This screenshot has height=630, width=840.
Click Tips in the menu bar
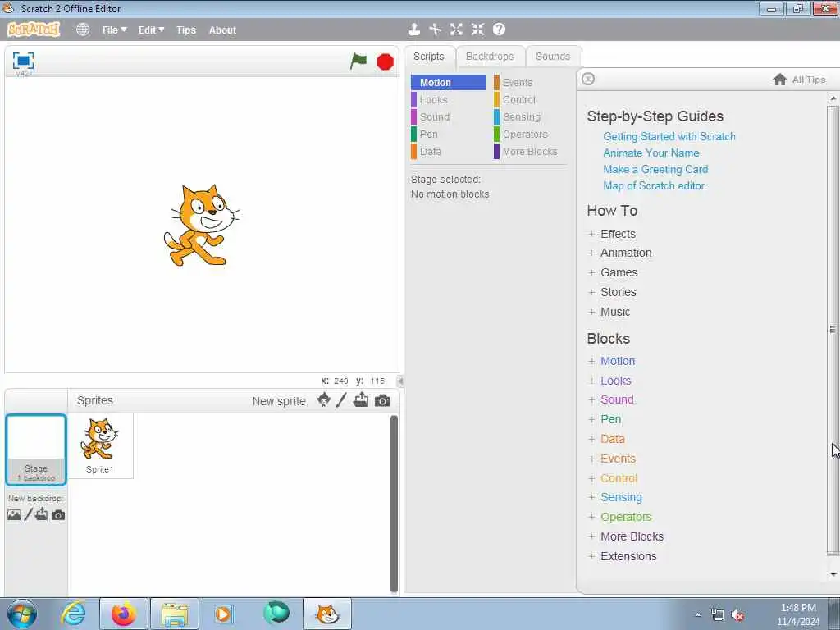[186, 30]
